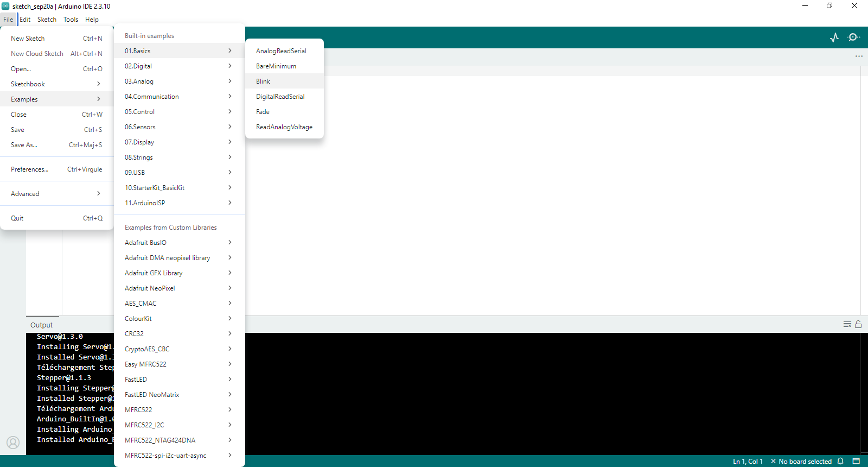Image resolution: width=868 pixels, height=467 pixels.
Task: Expand MFRC522_I2C library examples
Action: (x=180, y=425)
